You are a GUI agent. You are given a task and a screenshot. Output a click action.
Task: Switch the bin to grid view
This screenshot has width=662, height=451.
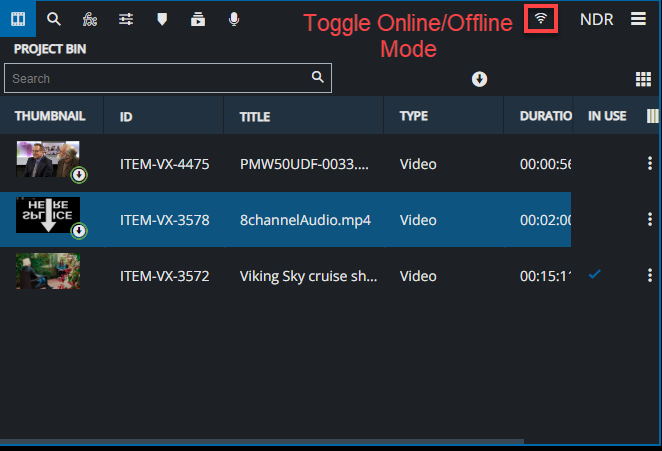coord(644,79)
